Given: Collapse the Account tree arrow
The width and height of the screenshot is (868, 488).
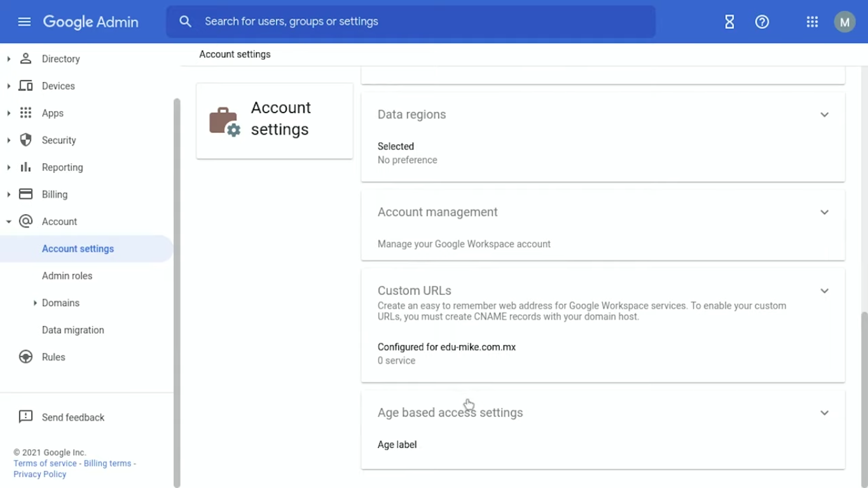Looking at the screenshot, I should (8, 222).
